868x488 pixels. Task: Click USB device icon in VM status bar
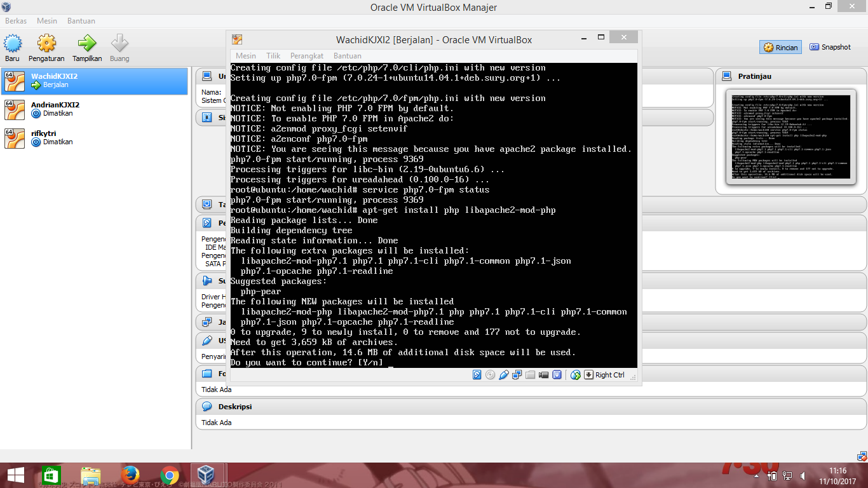504,375
